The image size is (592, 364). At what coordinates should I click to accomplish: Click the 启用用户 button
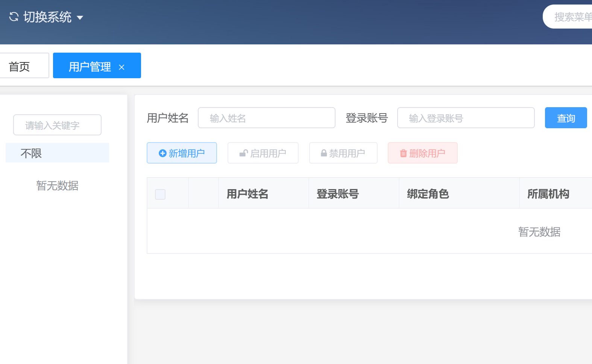click(x=263, y=153)
